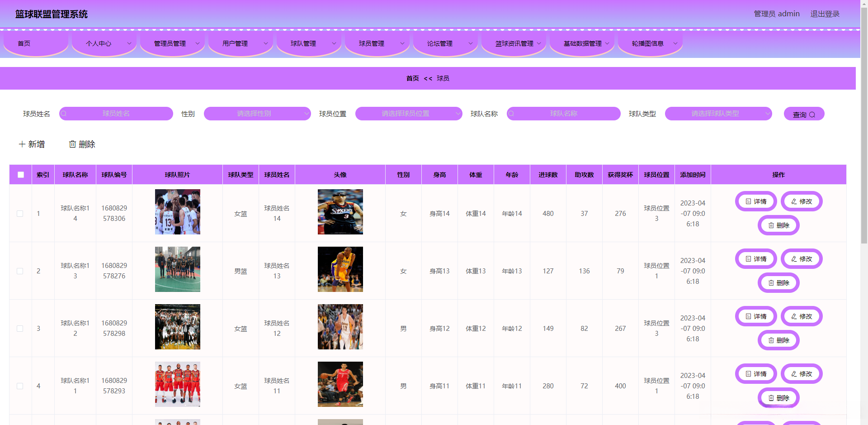The image size is (868, 425).
Task: Expand the 论坛管理 menu
Action: click(445, 43)
